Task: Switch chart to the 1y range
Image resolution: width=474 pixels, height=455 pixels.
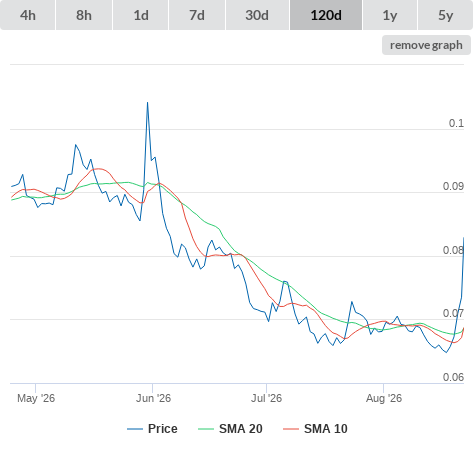Action: (x=390, y=15)
